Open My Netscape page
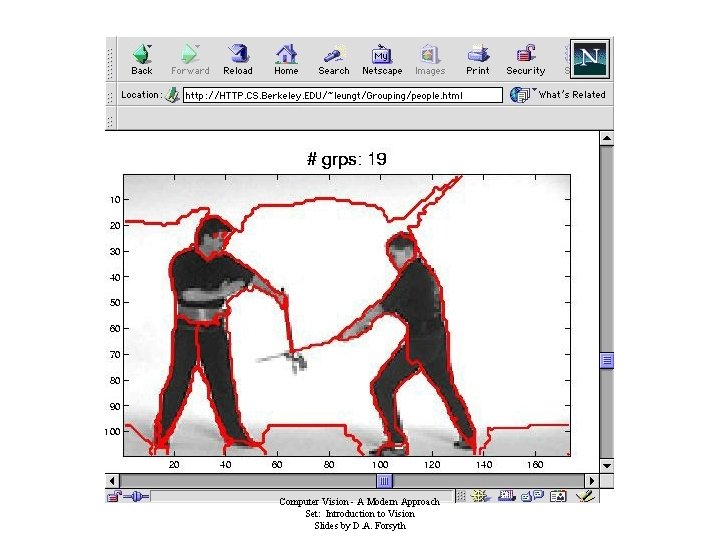Viewport: 720px width, 540px height. click(382, 60)
